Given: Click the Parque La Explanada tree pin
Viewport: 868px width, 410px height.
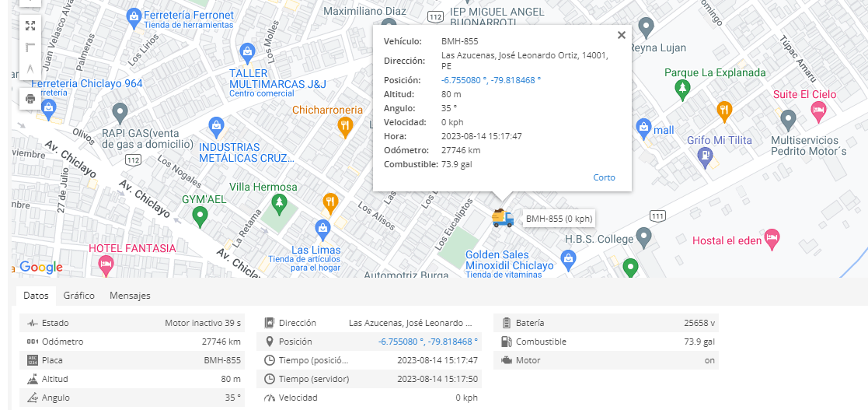Looking at the screenshot, I should click(x=682, y=89).
